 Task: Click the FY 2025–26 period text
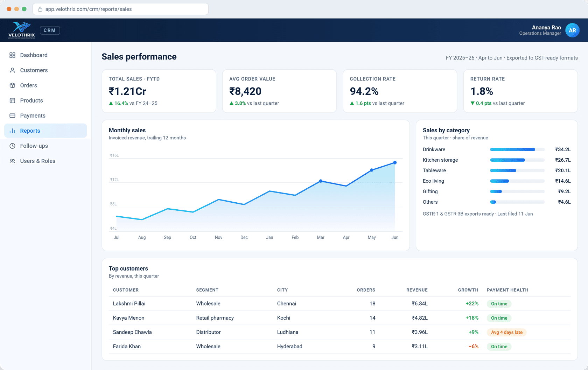[x=460, y=58]
